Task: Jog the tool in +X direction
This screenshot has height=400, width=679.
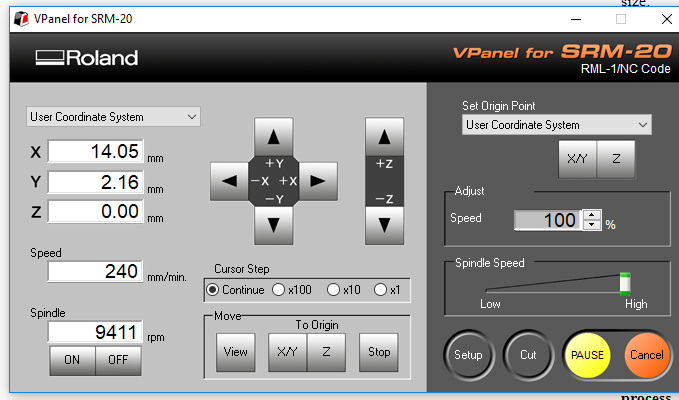Action: 318,181
